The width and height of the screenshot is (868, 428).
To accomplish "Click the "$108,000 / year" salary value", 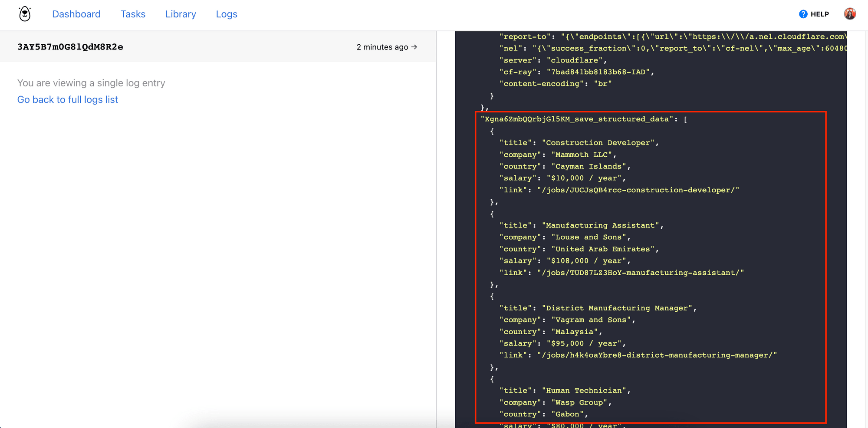I will pos(587,260).
